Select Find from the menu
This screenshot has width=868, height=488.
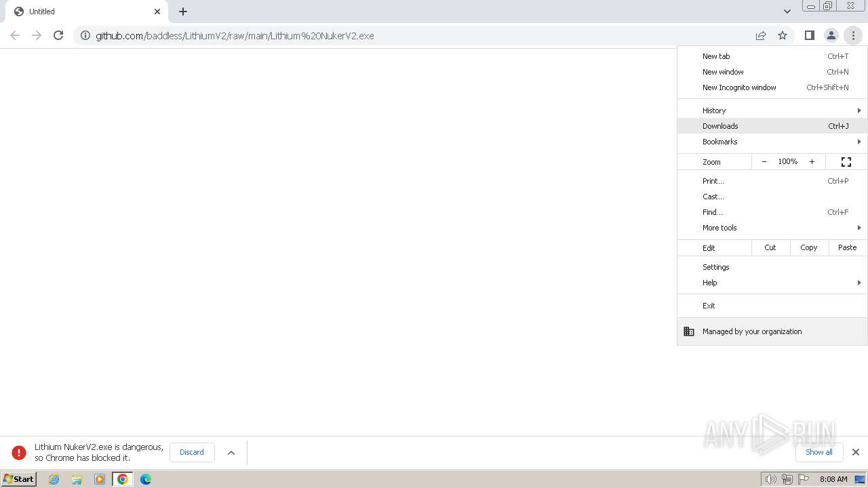[x=772, y=212]
